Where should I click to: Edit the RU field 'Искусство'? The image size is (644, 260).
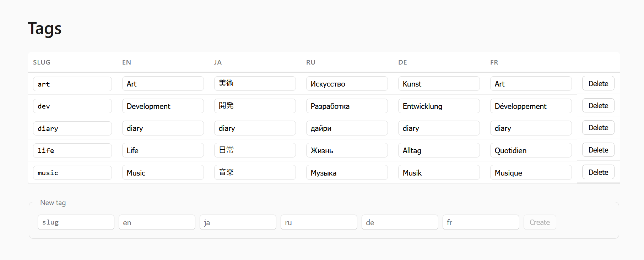347,83
